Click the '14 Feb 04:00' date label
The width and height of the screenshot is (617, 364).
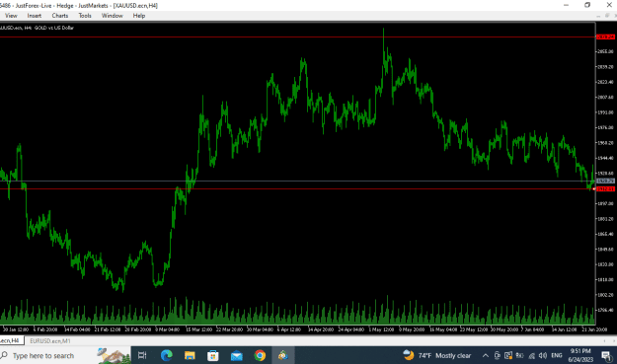[77, 329]
